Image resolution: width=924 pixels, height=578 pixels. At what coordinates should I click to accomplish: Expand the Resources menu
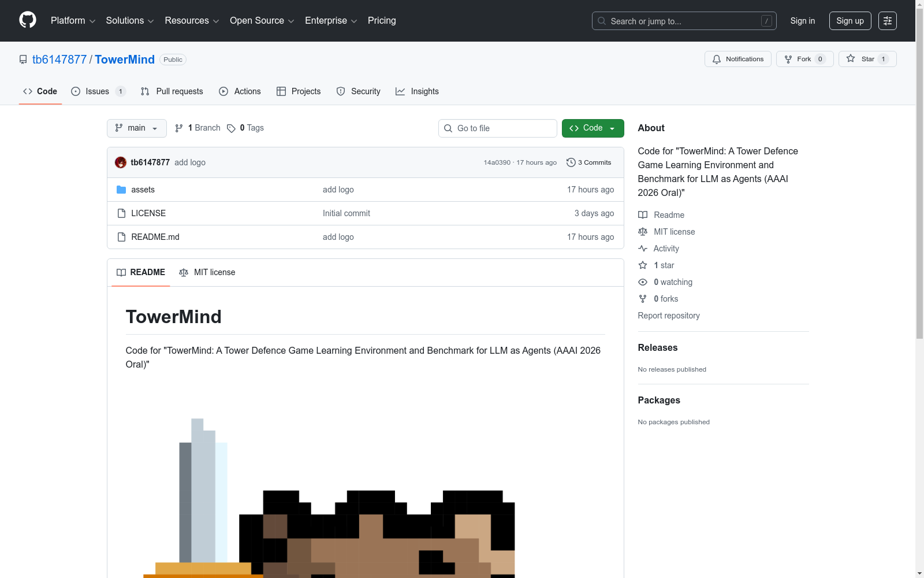[x=192, y=21]
